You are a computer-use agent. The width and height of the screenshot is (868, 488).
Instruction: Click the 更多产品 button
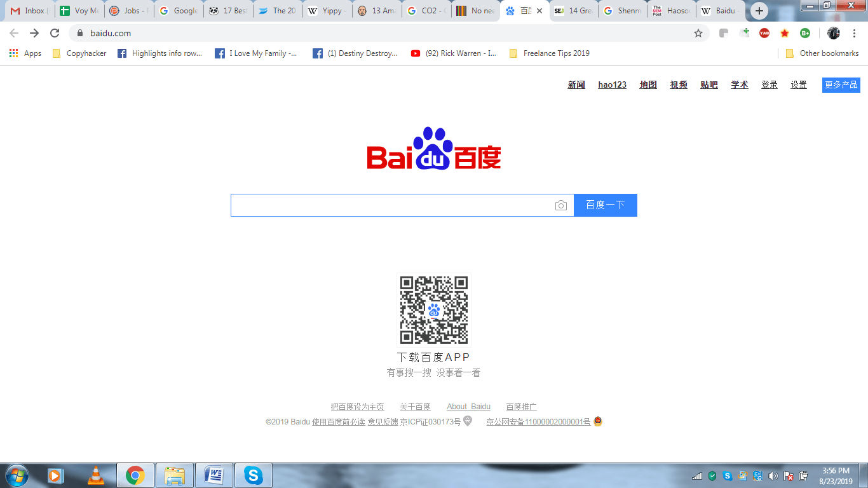[841, 85]
